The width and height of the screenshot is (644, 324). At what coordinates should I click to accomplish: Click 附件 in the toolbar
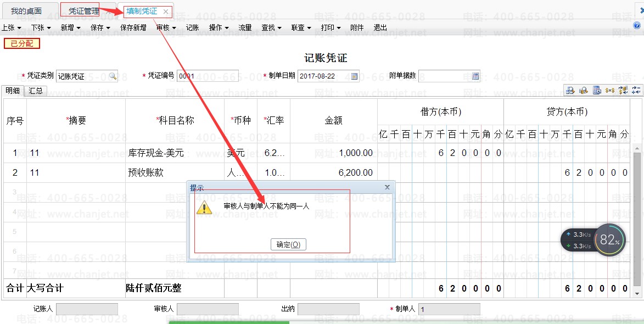pos(357,27)
